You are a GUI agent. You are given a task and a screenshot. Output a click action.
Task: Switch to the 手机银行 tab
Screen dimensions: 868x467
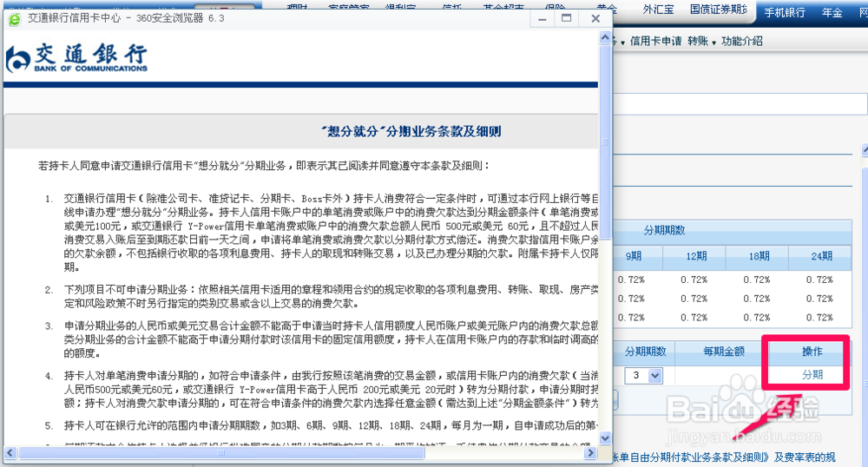pyautogui.click(x=785, y=12)
